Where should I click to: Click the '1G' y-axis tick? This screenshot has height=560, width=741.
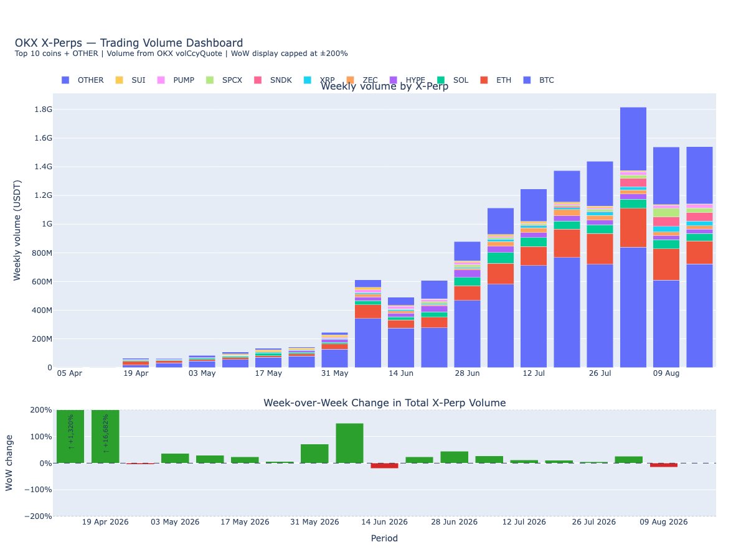tap(47, 224)
